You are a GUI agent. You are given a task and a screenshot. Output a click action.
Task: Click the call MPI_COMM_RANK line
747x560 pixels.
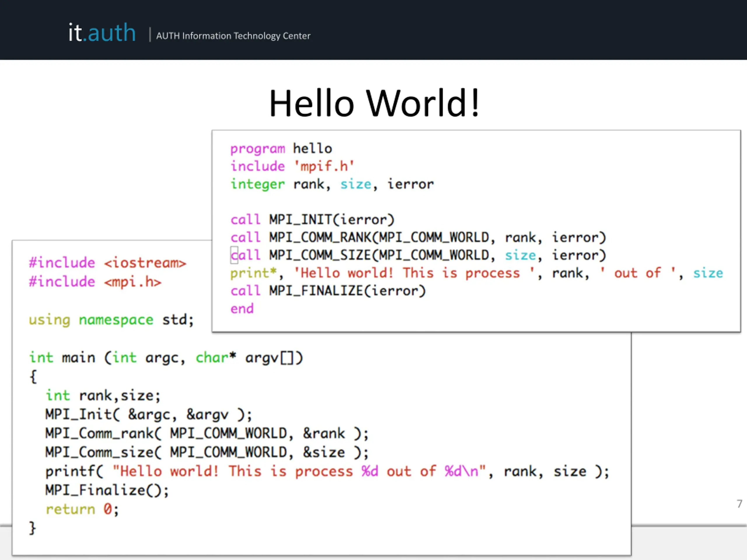click(x=418, y=238)
